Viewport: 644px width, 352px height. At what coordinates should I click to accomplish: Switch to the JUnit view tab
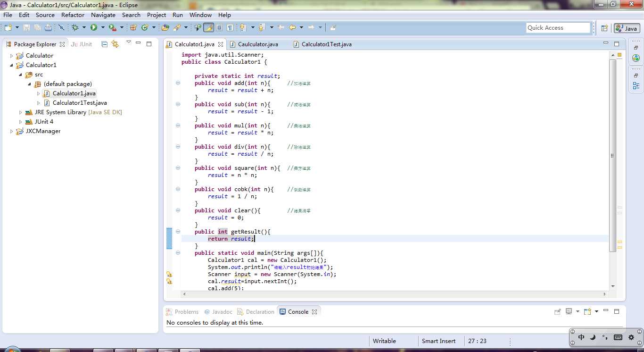[x=82, y=44]
